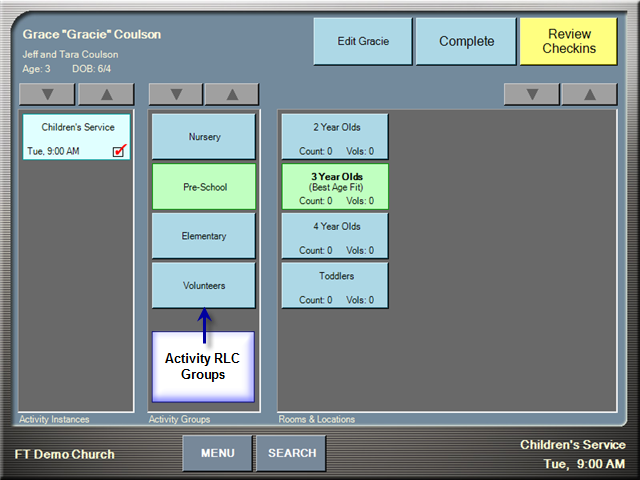The width and height of the screenshot is (640, 480).
Task: Click Activity Groups down arrow button
Action: (176, 95)
